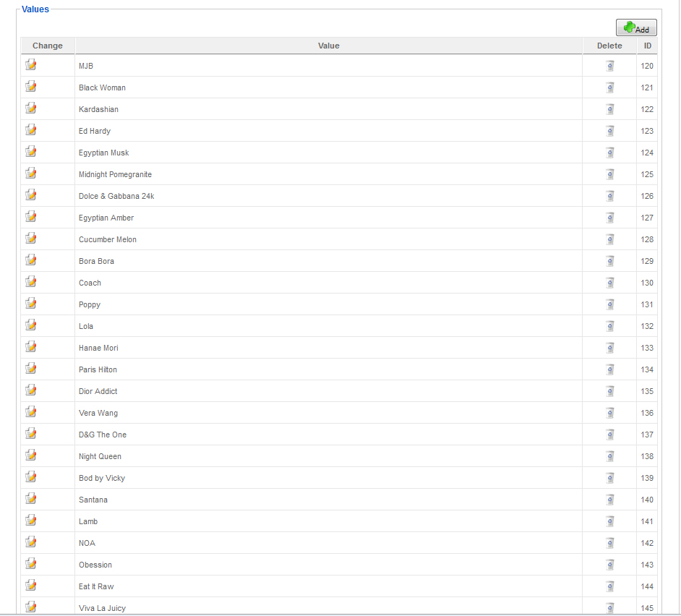Edit the Lamb value
The width and height of the screenshot is (681, 616).
coord(31,521)
